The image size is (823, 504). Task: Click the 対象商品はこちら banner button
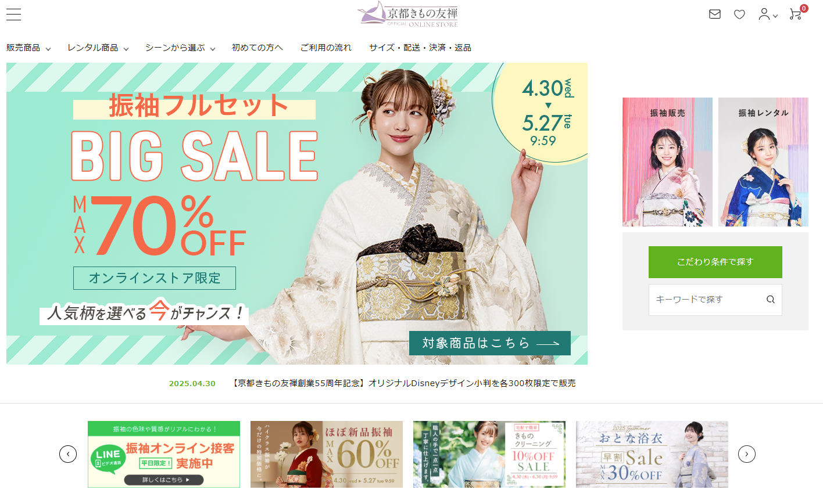(x=490, y=343)
